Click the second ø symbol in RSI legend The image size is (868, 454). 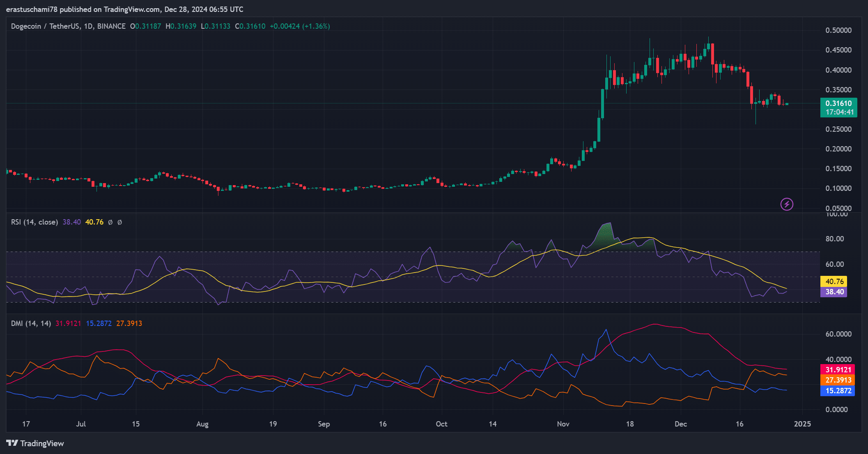click(119, 222)
